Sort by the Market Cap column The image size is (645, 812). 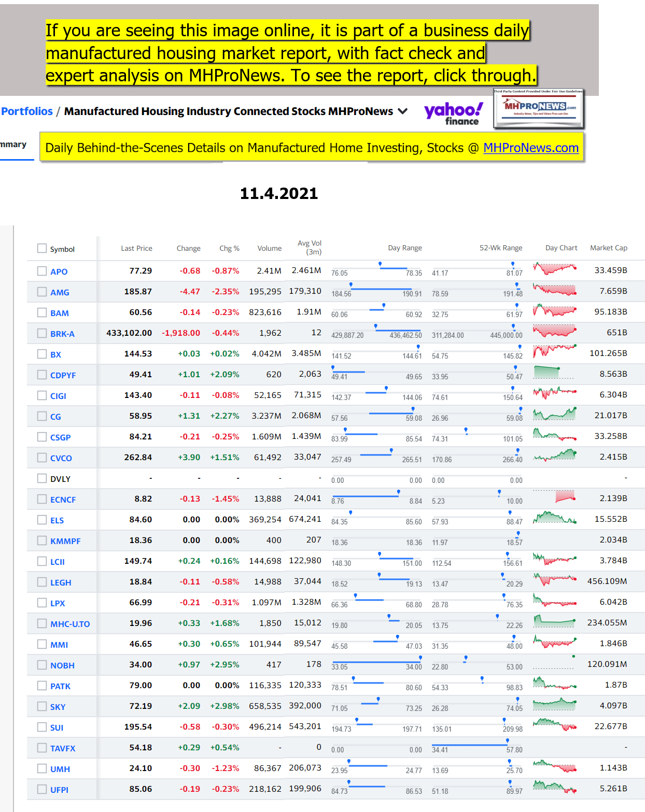point(609,248)
